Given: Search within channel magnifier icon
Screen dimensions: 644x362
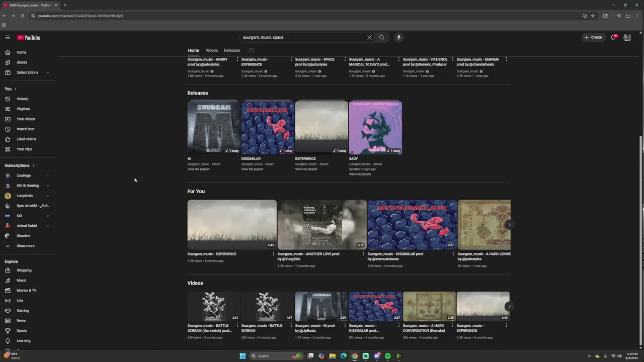Looking at the screenshot, I should pyautogui.click(x=251, y=50).
